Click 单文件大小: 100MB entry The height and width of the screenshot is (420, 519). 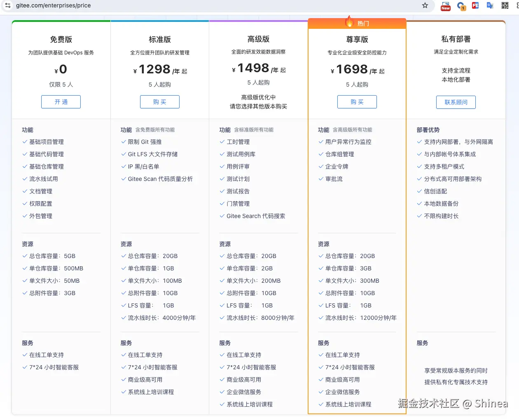click(155, 281)
